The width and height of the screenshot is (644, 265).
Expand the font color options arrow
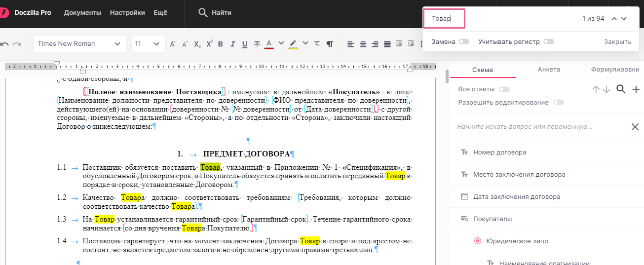(281, 43)
